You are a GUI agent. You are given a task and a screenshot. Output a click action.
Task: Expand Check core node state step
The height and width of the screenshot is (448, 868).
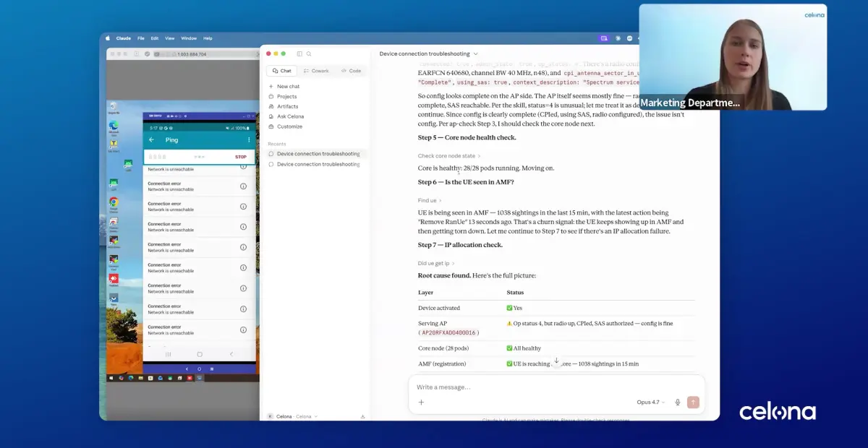coord(448,156)
